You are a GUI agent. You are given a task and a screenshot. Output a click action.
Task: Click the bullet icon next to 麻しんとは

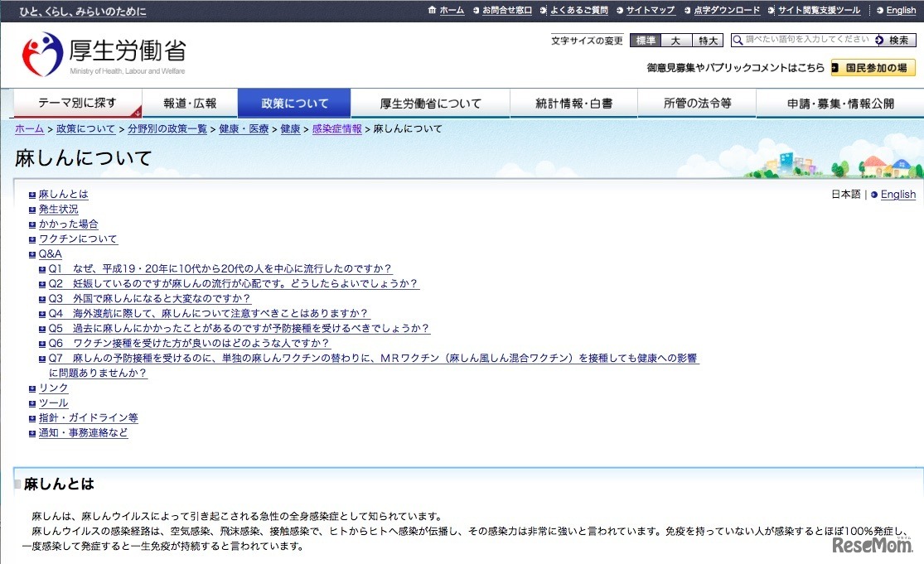pyautogui.click(x=32, y=195)
